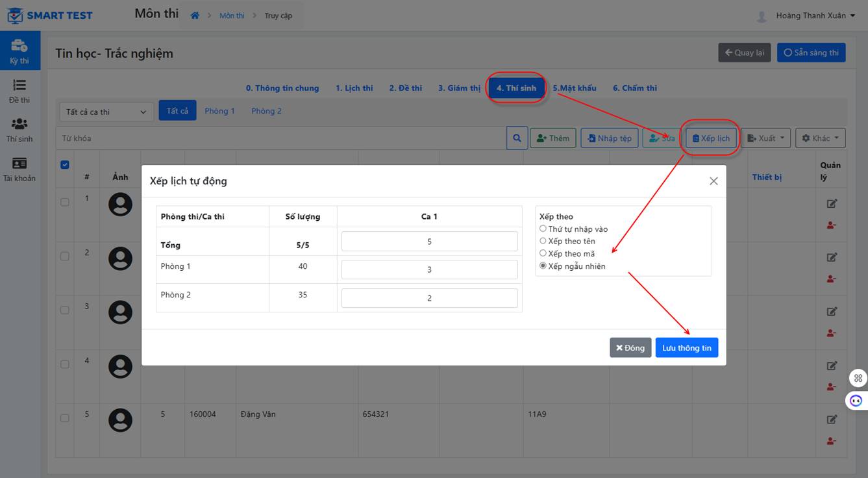Click the search magnifier icon button

pos(517,138)
